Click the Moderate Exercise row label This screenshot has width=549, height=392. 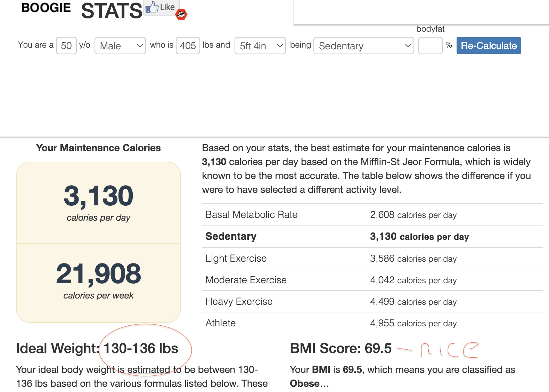(x=246, y=280)
